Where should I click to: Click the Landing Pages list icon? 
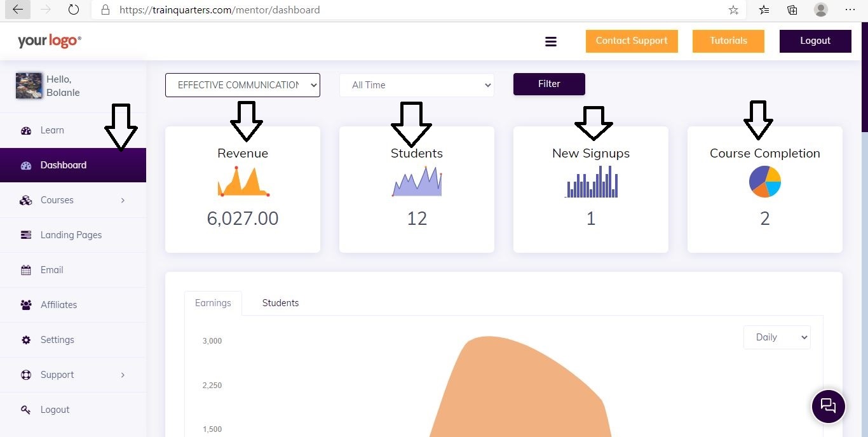26,235
